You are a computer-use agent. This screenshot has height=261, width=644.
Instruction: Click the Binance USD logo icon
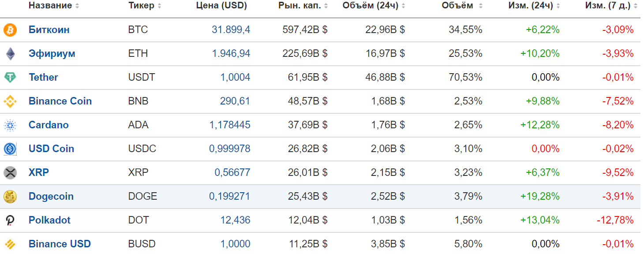(10, 244)
